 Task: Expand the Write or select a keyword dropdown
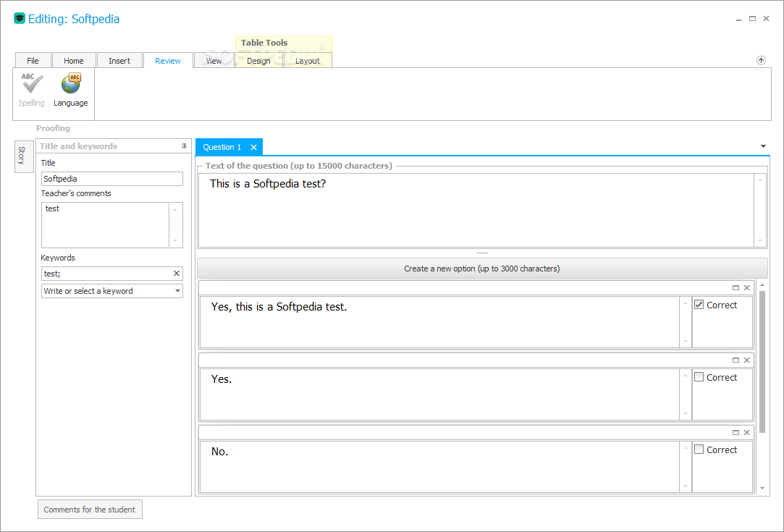coord(177,291)
